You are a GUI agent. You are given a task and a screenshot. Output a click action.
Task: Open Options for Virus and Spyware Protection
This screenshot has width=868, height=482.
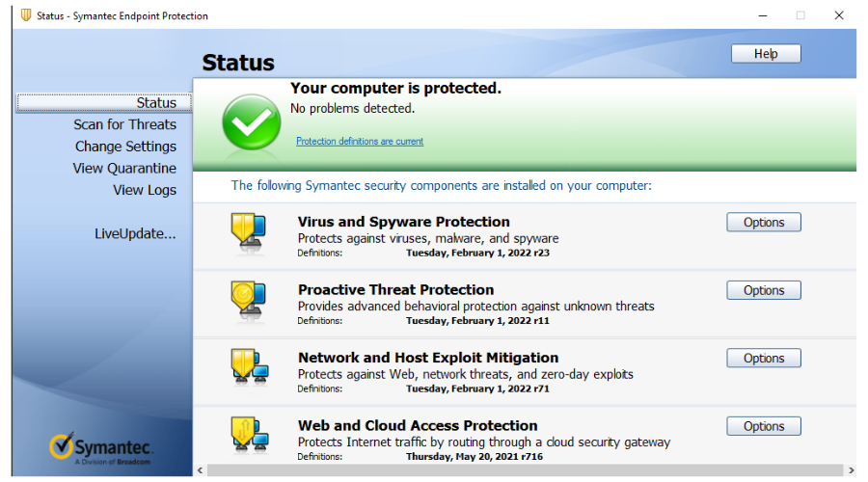[764, 222]
